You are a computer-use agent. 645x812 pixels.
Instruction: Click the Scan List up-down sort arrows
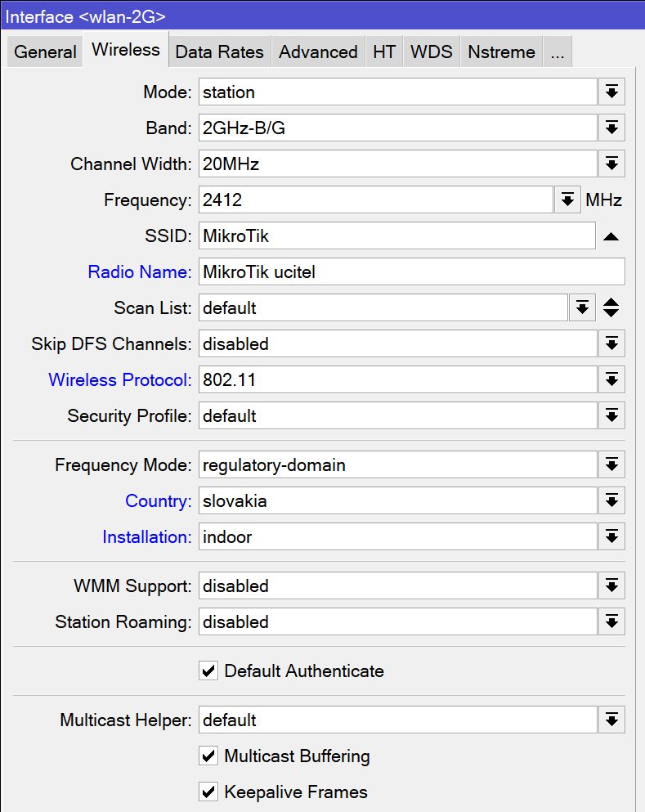tap(611, 307)
